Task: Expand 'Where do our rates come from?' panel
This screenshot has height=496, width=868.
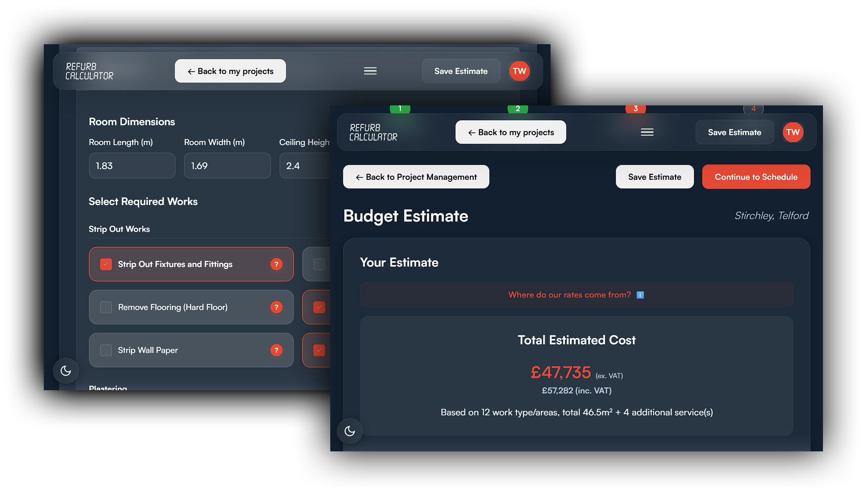Action: 570,295
